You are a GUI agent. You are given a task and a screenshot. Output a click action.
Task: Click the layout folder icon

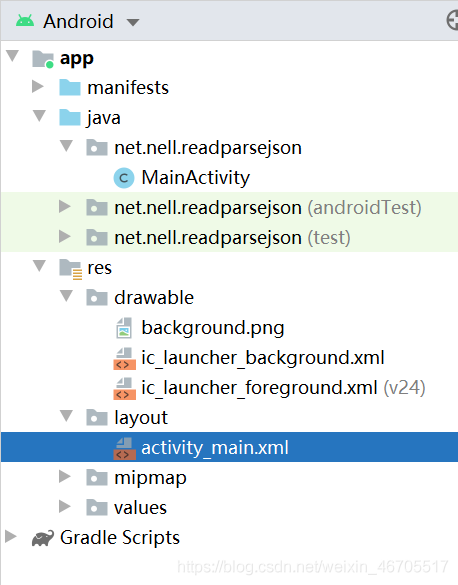pyautogui.click(x=97, y=417)
